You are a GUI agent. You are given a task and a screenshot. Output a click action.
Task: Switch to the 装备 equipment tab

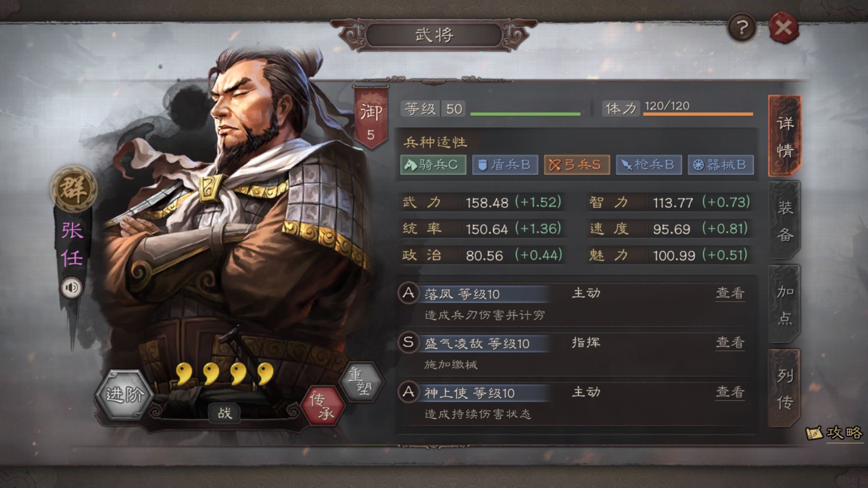pos(785,221)
